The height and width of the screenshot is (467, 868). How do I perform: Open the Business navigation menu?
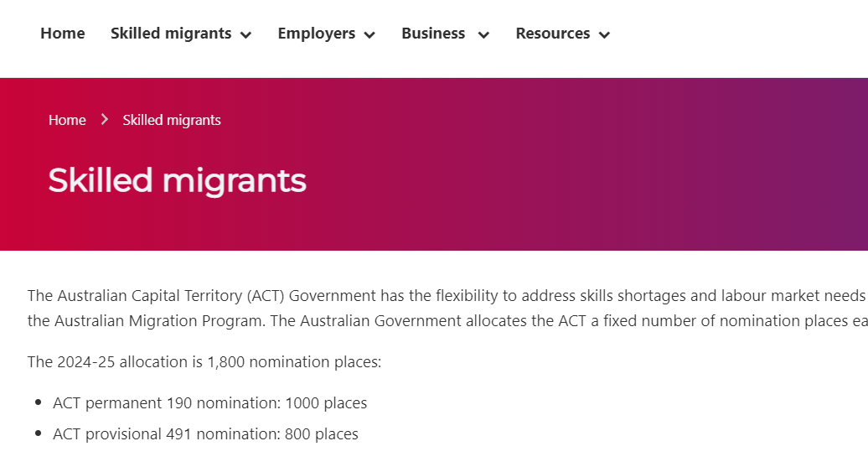433,34
